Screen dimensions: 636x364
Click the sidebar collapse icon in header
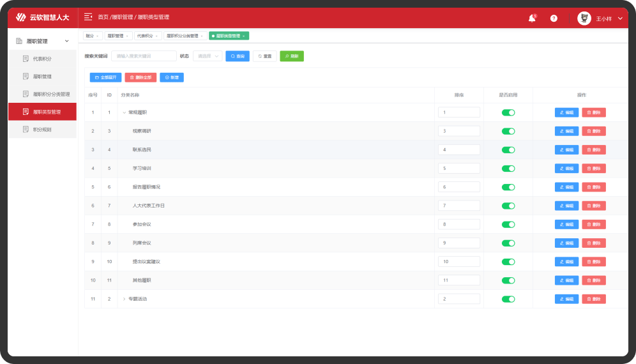[88, 17]
